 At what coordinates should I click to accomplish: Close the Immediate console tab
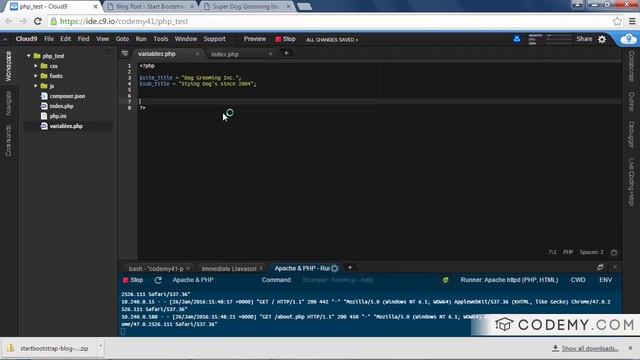261,269
